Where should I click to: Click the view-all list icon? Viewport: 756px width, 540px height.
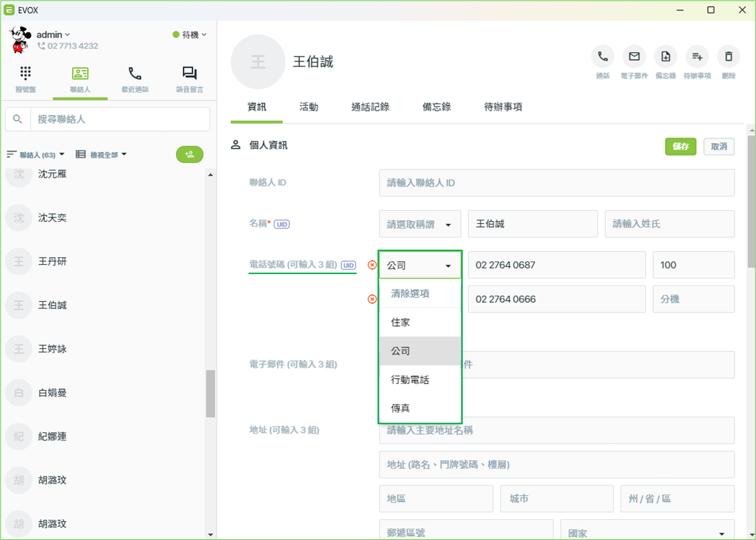pos(80,154)
